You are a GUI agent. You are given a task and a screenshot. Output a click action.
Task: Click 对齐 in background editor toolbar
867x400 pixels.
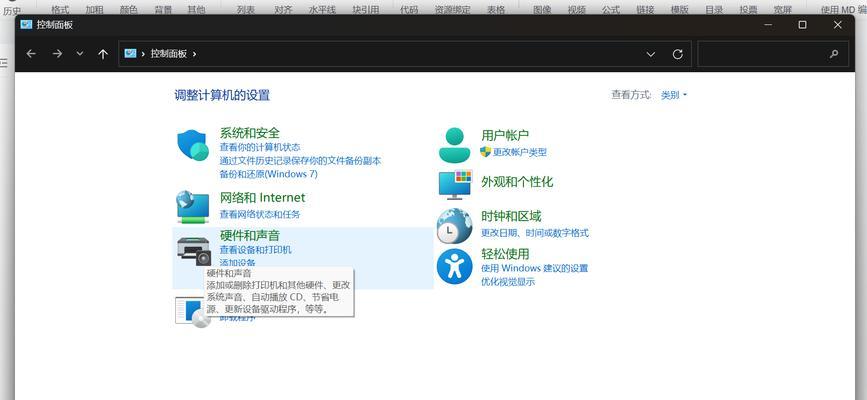pos(284,9)
